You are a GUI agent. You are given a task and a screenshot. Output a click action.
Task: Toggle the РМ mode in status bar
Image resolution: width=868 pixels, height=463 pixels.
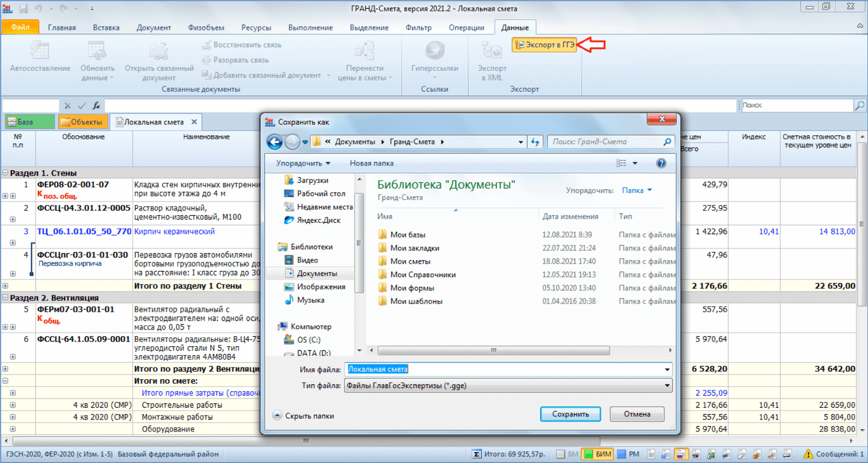(x=628, y=454)
